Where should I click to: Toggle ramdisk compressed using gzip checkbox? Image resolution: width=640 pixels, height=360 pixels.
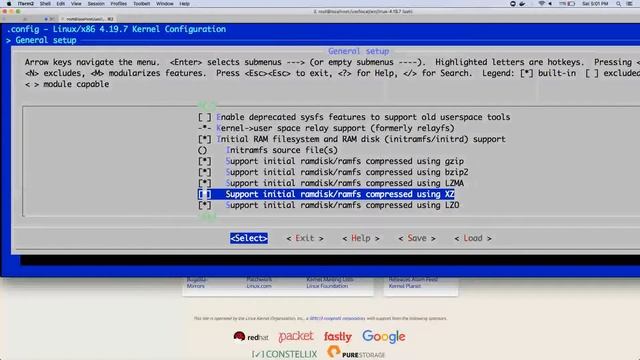(x=204, y=161)
